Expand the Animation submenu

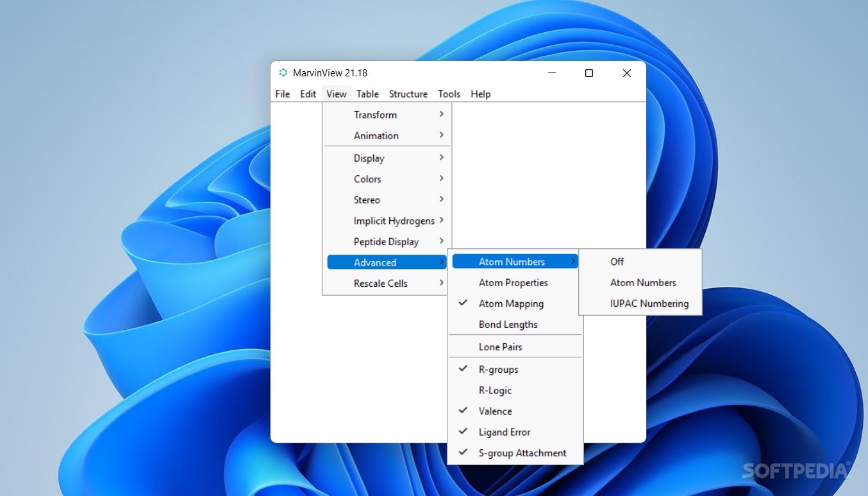387,135
